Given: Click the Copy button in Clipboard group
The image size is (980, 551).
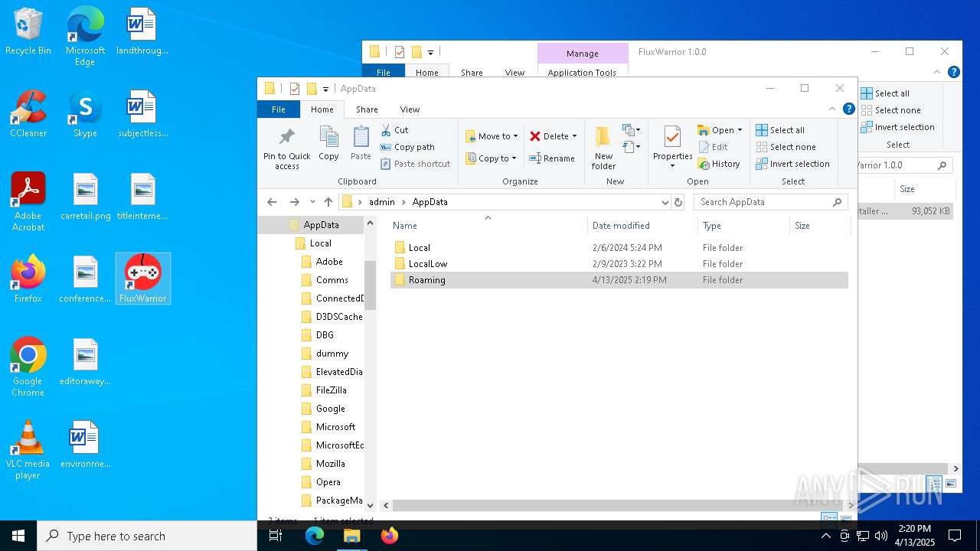Looking at the screenshot, I should [x=328, y=144].
